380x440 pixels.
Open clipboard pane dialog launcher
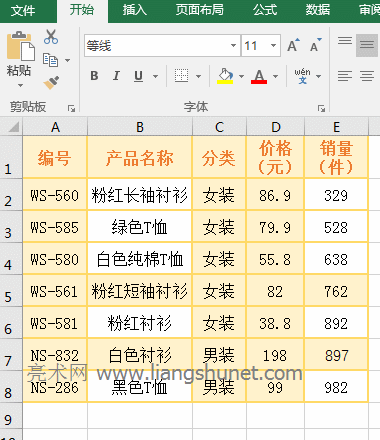(x=71, y=108)
